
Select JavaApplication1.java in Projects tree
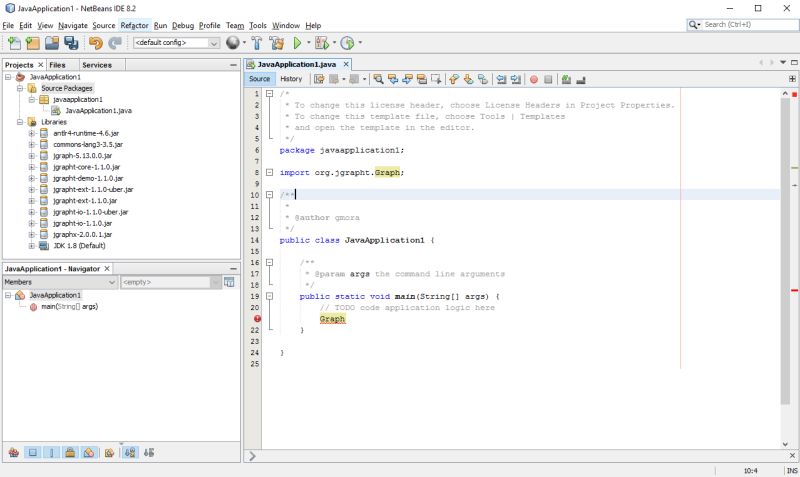[x=98, y=111]
